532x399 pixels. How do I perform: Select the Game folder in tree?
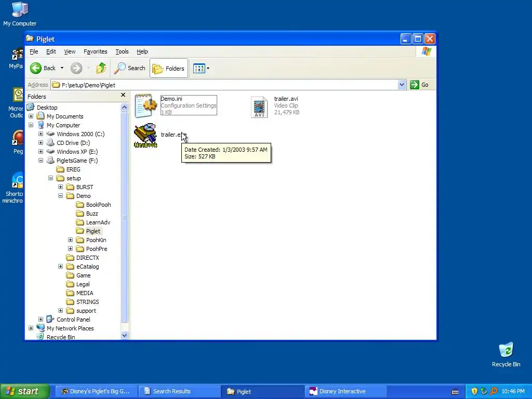pos(84,275)
